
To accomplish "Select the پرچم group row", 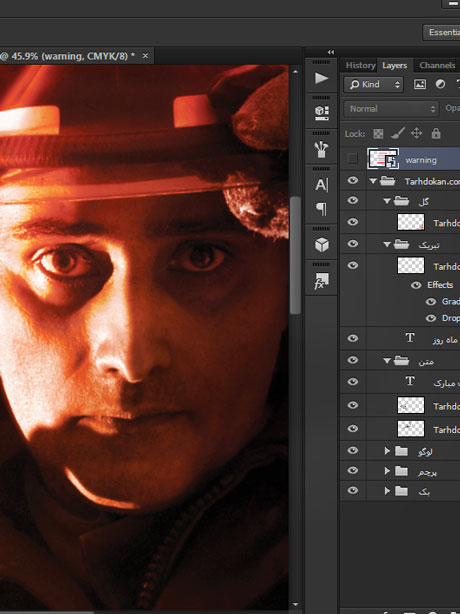I will (x=400, y=471).
